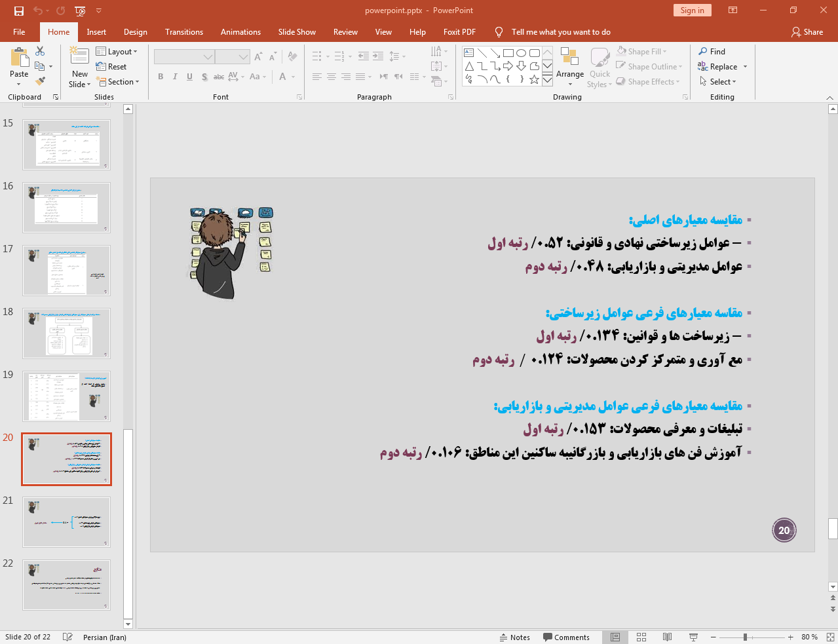Click the Sign in button

pos(692,10)
